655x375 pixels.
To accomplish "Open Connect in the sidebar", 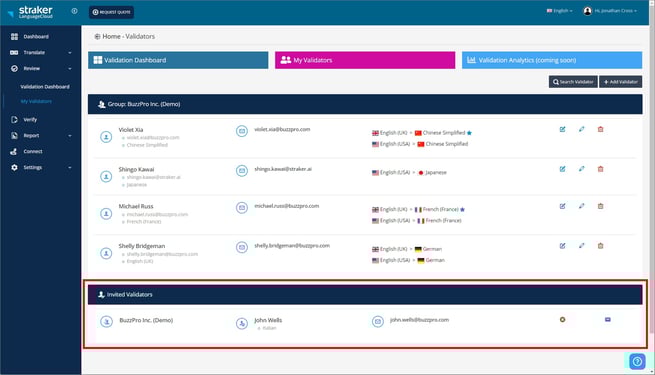I will [x=27, y=152].
